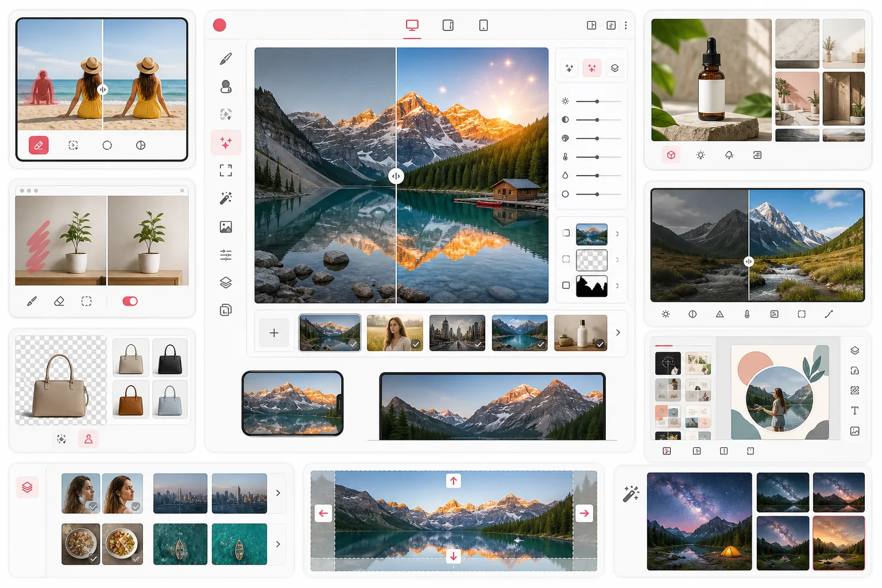
Task: Select the paintbrush tool in main editor toolbar
Action: (226, 59)
